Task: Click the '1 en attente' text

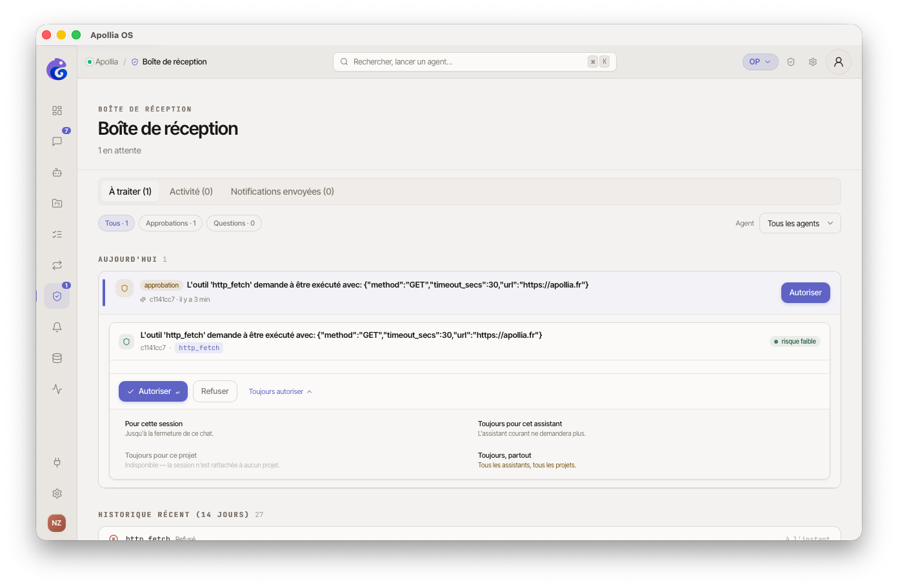Action: (x=119, y=150)
